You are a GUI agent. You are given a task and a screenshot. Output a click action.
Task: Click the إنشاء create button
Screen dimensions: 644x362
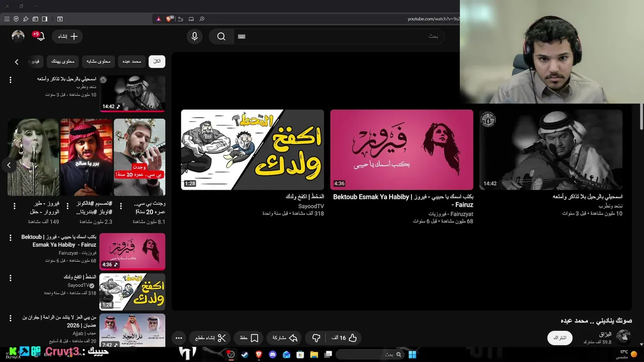pos(67,36)
